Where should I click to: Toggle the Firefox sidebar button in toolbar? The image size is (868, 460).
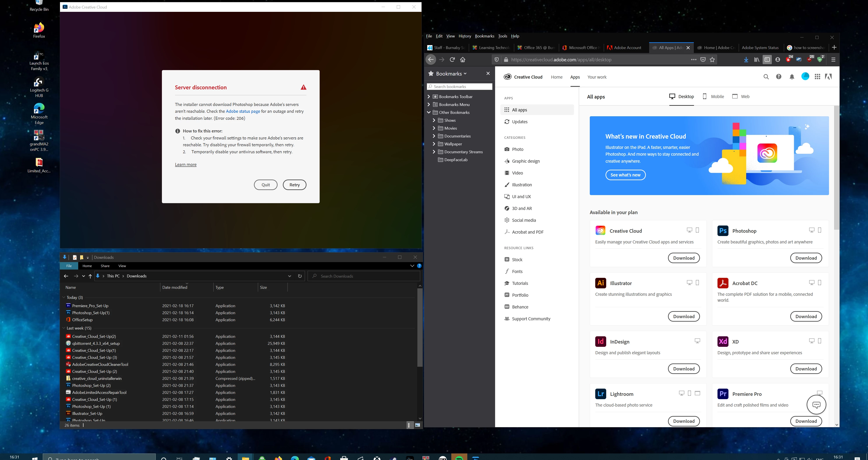(x=767, y=60)
